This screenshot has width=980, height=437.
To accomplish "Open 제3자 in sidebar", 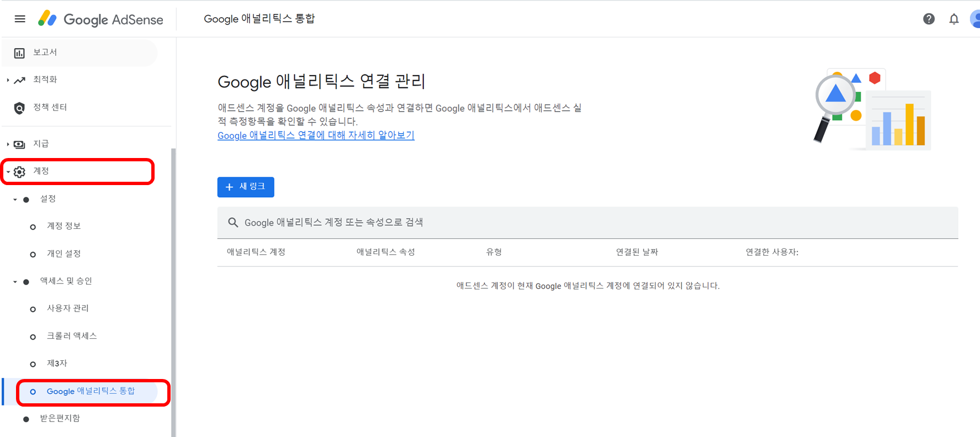I will [57, 364].
